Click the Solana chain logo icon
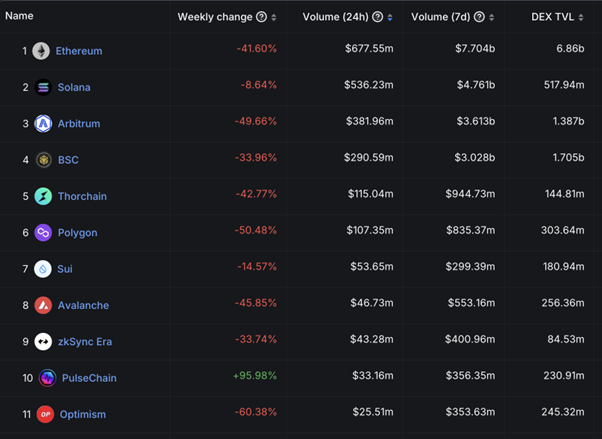Screen dimensions: 602x439 click(43, 87)
